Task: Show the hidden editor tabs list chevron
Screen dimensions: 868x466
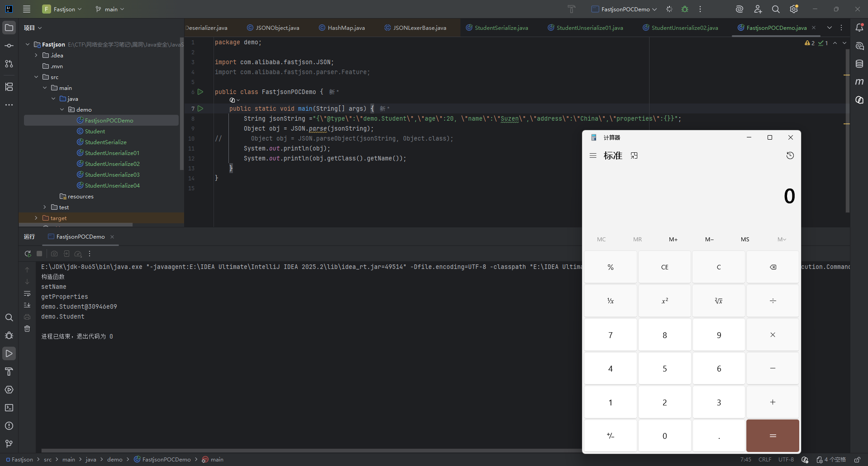Action: point(830,28)
